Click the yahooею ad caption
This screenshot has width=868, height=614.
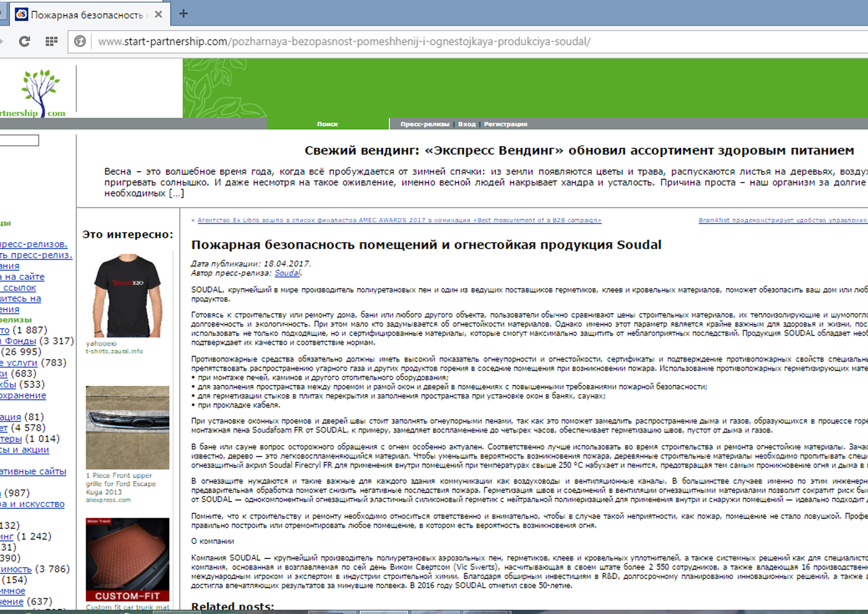pos(101,343)
